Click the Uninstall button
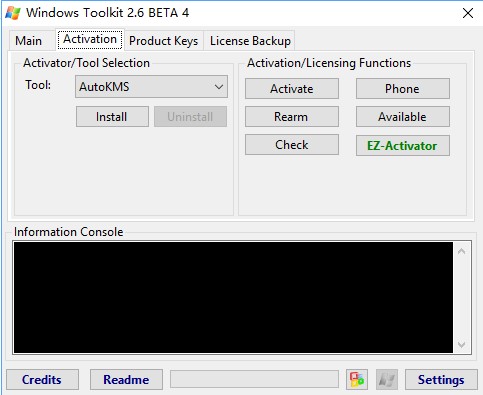This screenshot has width=483, height=395. pyautogui.click(x=190, y=117)
